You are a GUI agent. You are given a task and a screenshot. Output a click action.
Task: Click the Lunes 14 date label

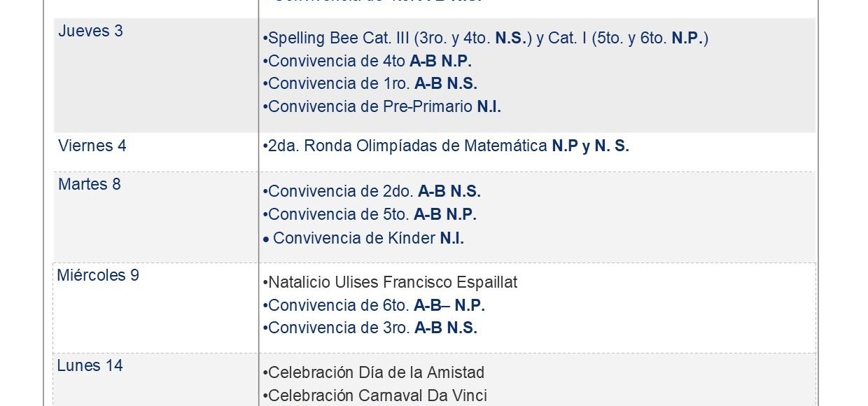[90, 365]
